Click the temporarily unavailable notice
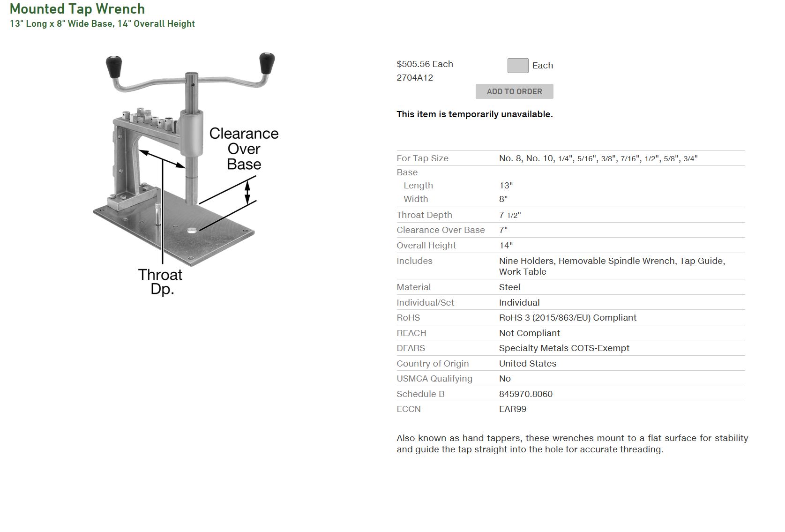Screen dimensions: 785x532 (474, 114)
